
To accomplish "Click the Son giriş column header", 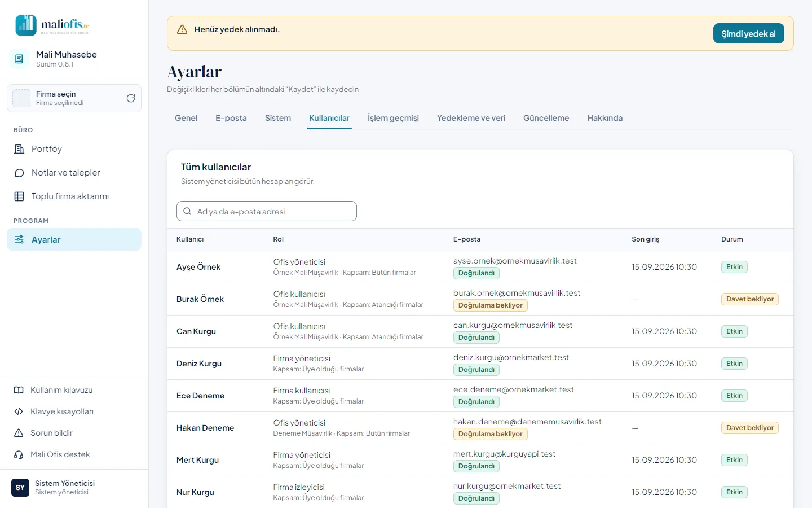I will [645, 239].
